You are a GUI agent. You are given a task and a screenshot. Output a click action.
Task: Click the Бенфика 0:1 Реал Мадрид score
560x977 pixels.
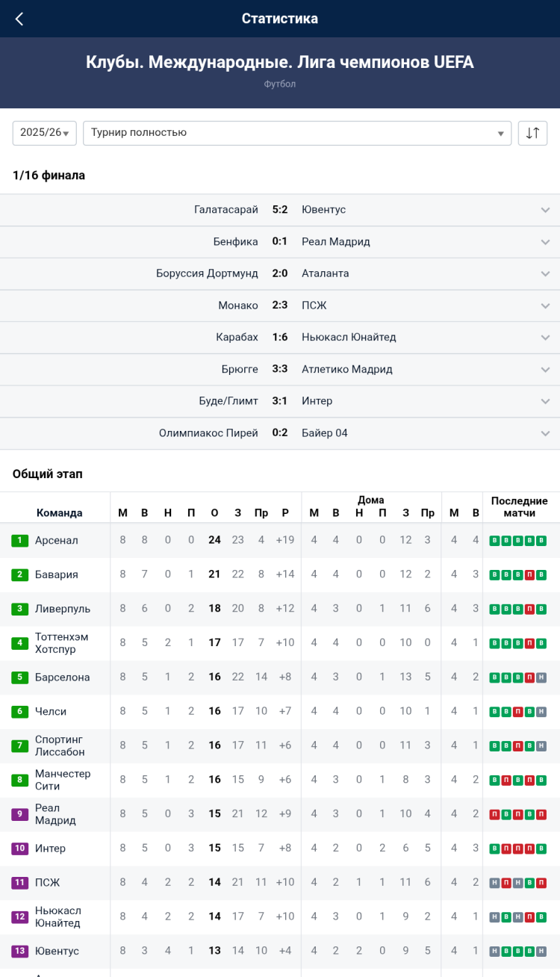tap(279, 242)
